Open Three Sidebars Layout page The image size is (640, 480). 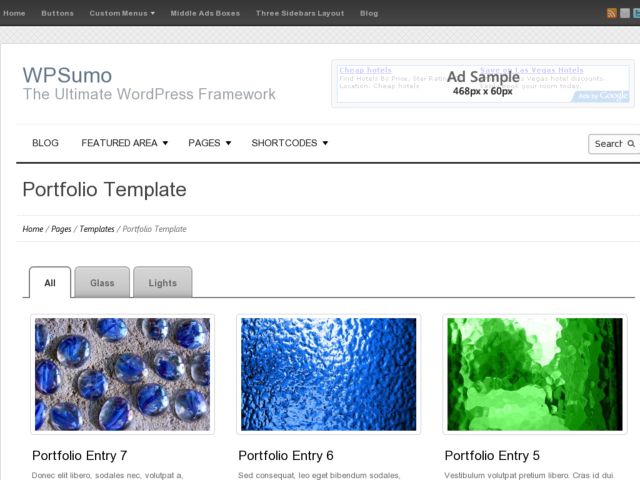300,13
